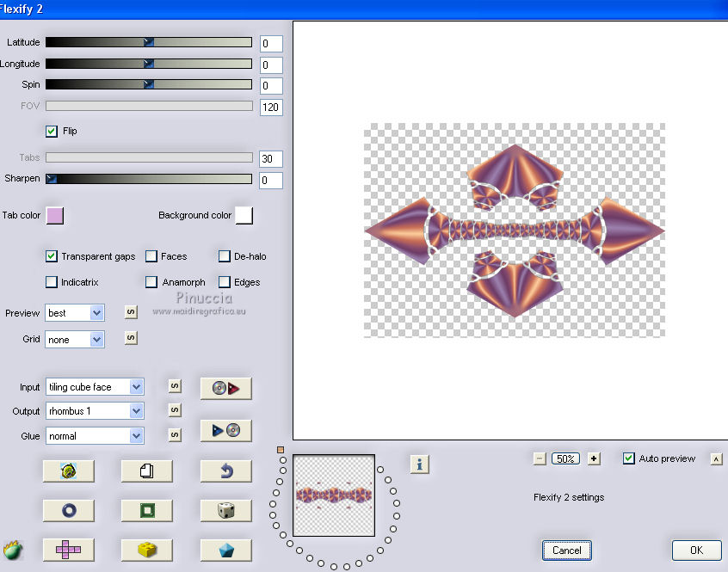The height and width of the screenshot is (572, 728).
Task: Enable the Faces checkbox
Action: pos(151,256)
